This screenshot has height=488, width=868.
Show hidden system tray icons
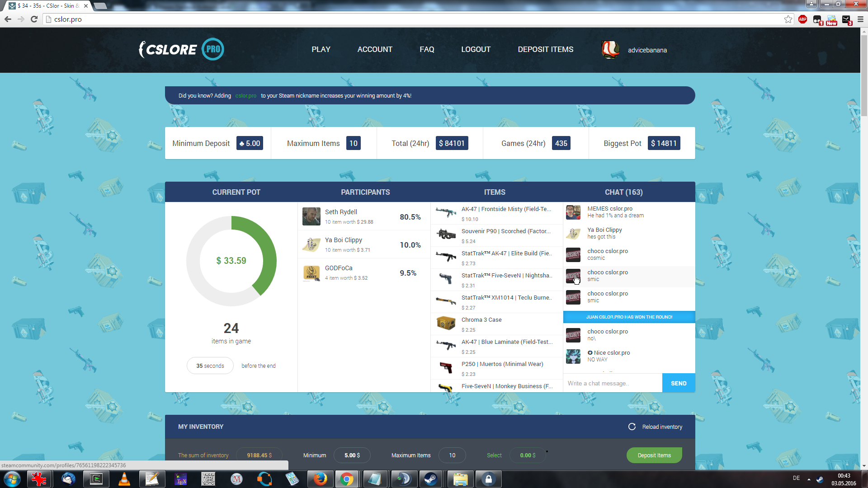point(809,479)
